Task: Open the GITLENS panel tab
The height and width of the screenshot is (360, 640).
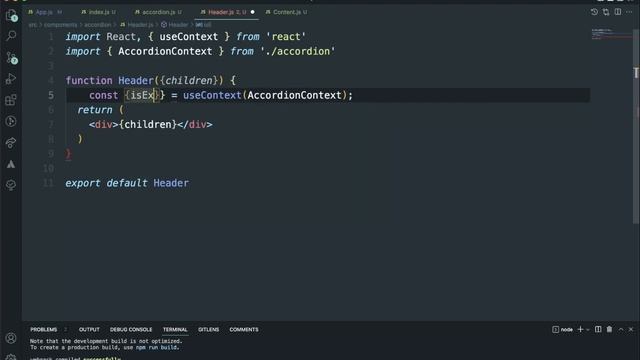Action: [209, 329]
